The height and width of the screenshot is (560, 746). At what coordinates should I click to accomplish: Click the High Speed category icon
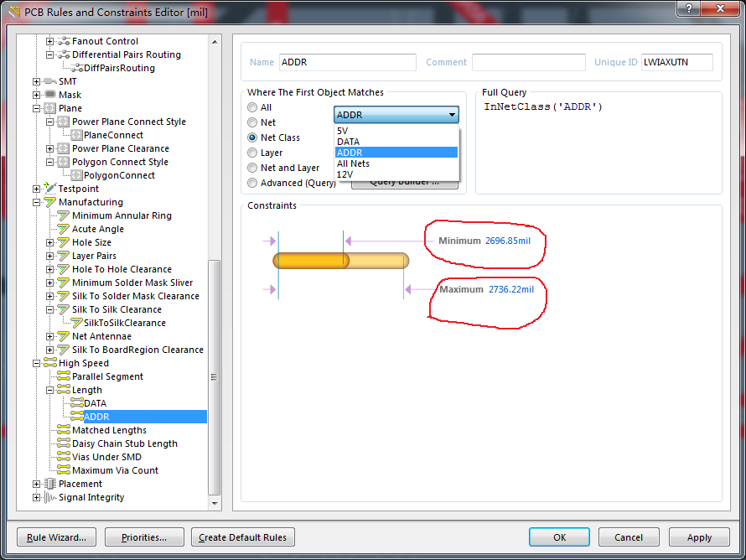pos(50,363)
